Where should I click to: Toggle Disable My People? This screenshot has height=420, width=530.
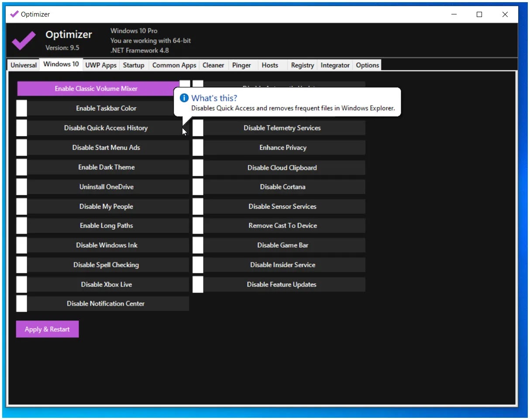(103, 207)
